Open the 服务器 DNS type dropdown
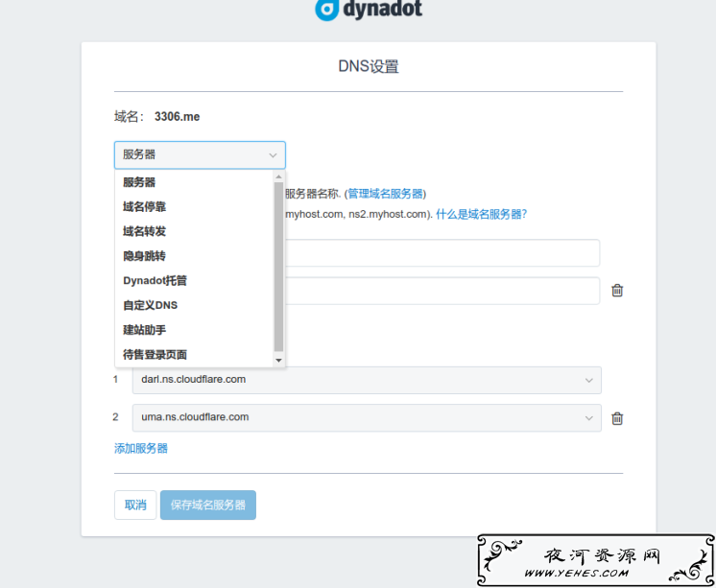The image size is (716, 588). pyautogui.click(x=200, y=154)
